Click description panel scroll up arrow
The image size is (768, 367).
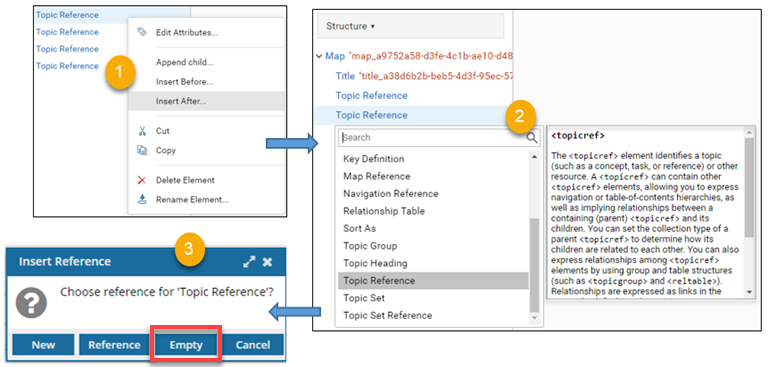(749, 132)
